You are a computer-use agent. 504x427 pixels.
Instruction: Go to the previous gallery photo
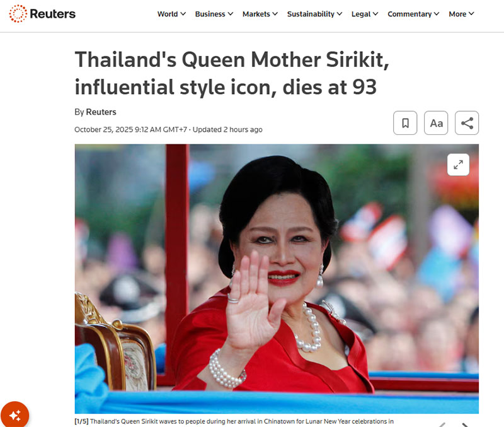click(443, 424)
